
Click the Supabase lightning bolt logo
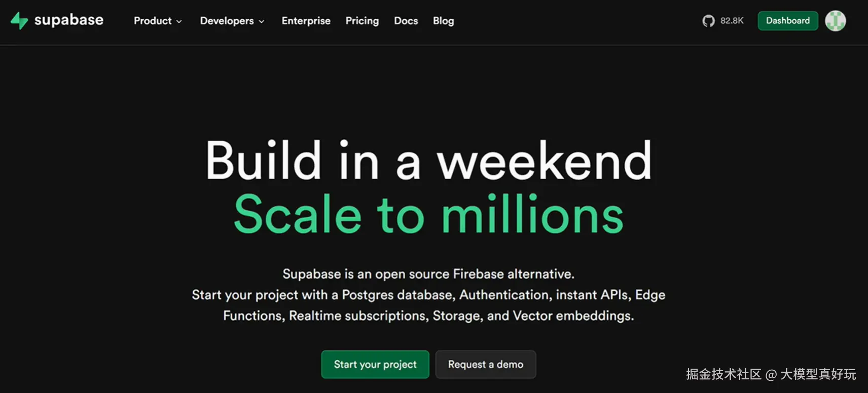(x=19, y=21)
